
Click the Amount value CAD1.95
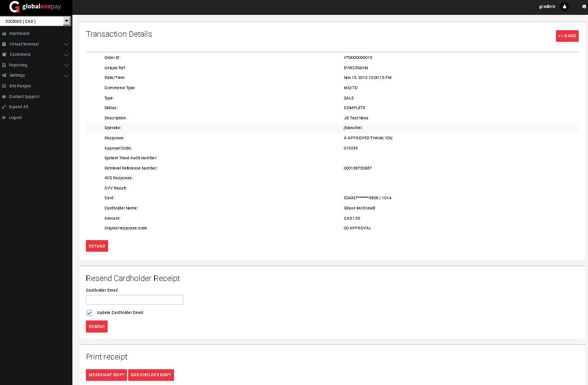click(352, 218)
